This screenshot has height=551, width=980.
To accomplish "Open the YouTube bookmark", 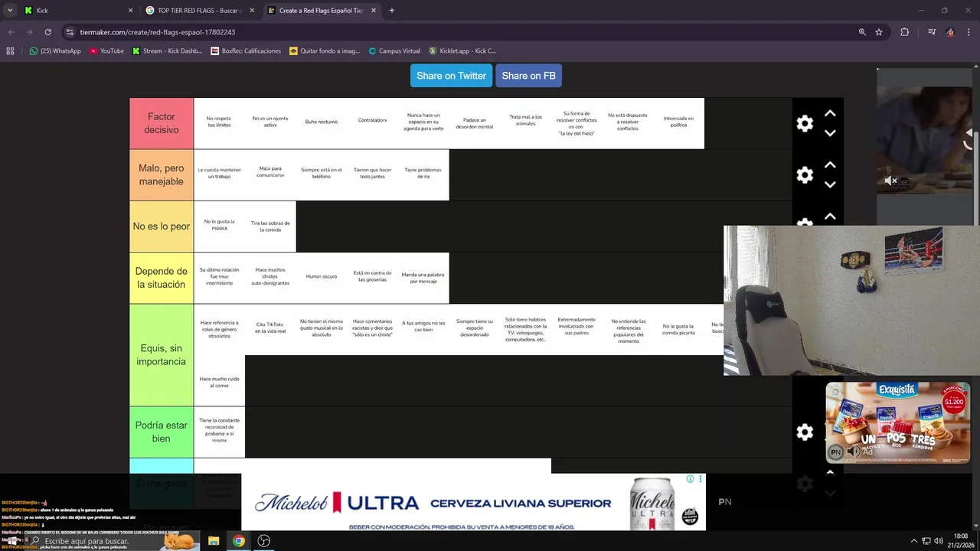I will [x=106, y=51].
